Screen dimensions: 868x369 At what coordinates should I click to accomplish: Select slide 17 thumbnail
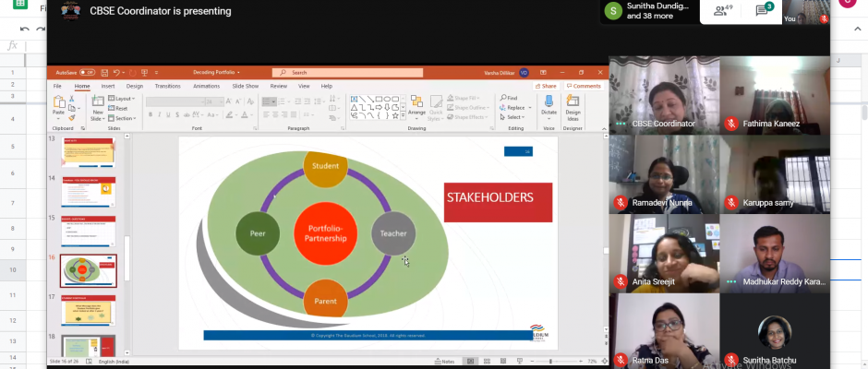(x=89, y=310)
